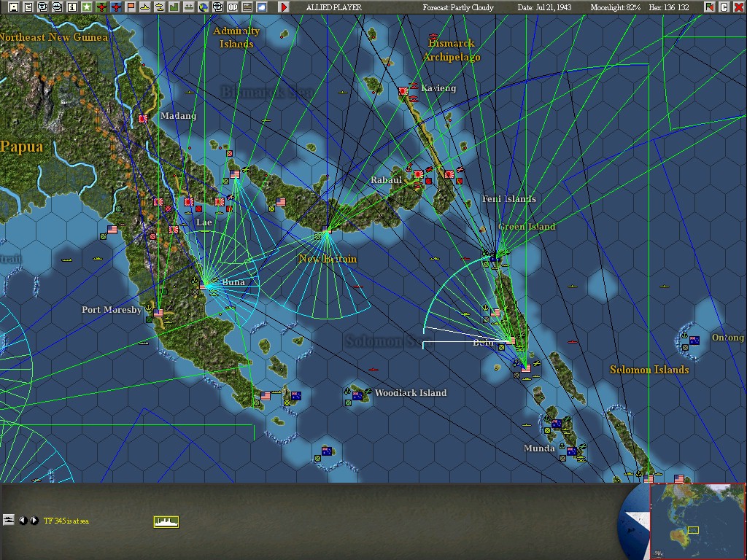Open the information 'i' screen icon
747x560 pixels.
tap(72, 7)
